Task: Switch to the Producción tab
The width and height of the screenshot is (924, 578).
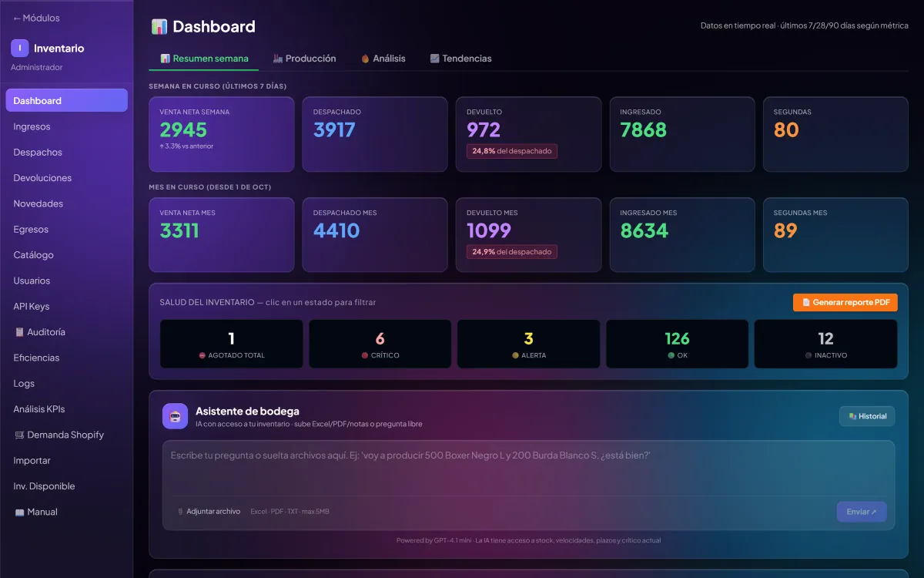Action: [304, 59]
